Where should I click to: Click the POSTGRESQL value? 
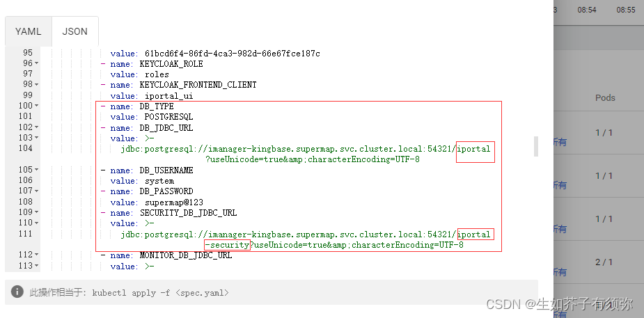tap(168, 117)
